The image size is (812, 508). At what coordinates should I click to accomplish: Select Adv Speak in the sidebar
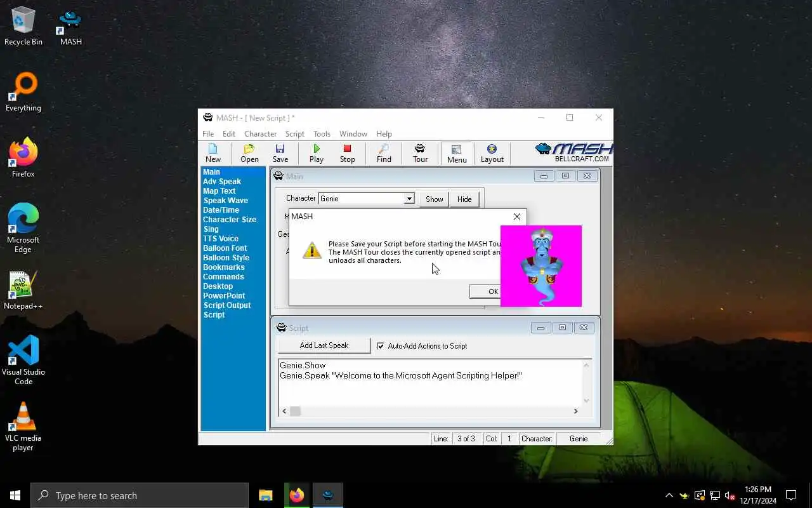(222, 182)
